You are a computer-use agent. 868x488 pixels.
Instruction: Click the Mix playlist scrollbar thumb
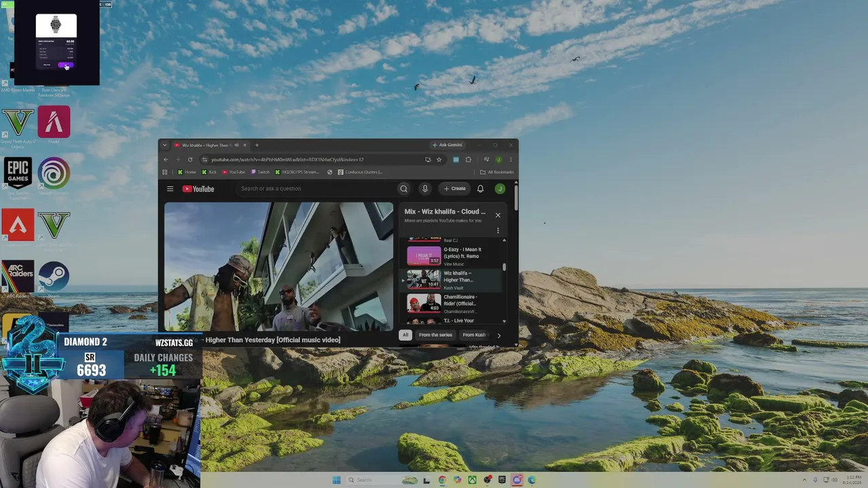(x=504, y=266)
